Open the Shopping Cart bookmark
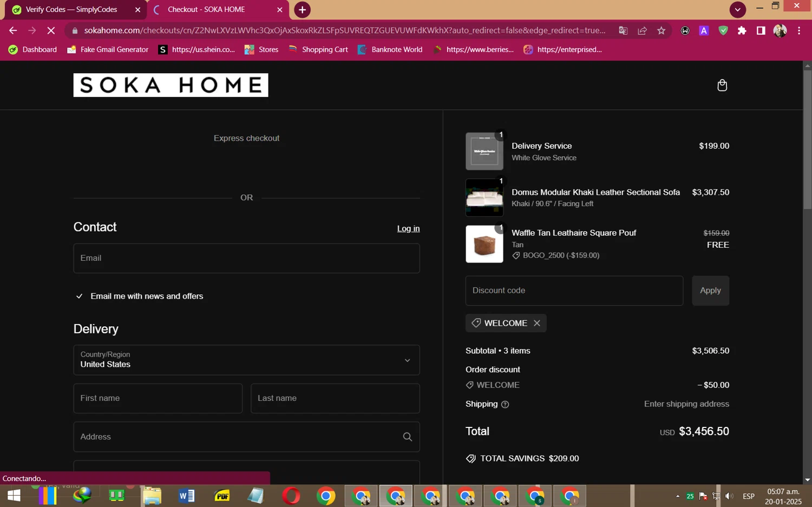812x507 pixels. point(318,49)
